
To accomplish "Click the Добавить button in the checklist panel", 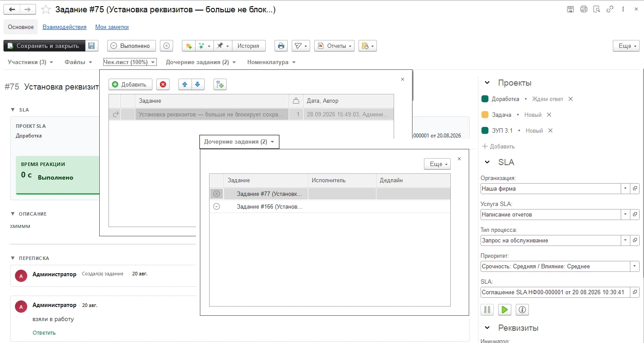I will (130, 84).
